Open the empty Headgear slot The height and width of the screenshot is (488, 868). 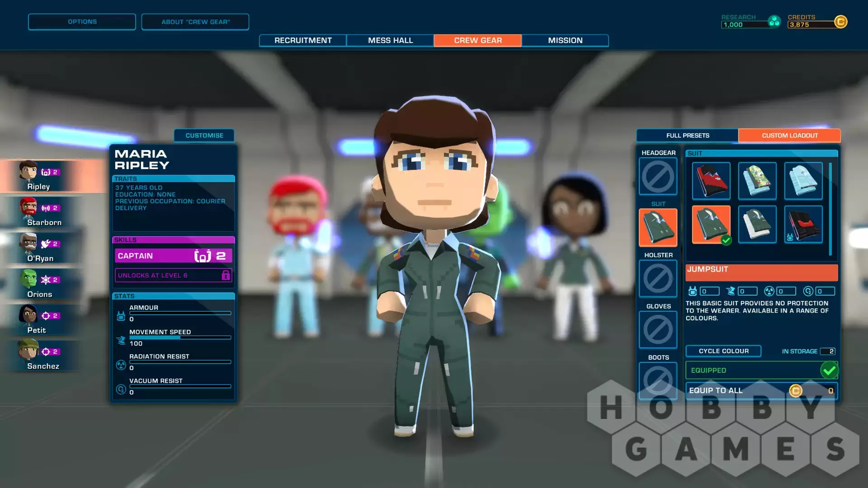[x=658, y=177]
